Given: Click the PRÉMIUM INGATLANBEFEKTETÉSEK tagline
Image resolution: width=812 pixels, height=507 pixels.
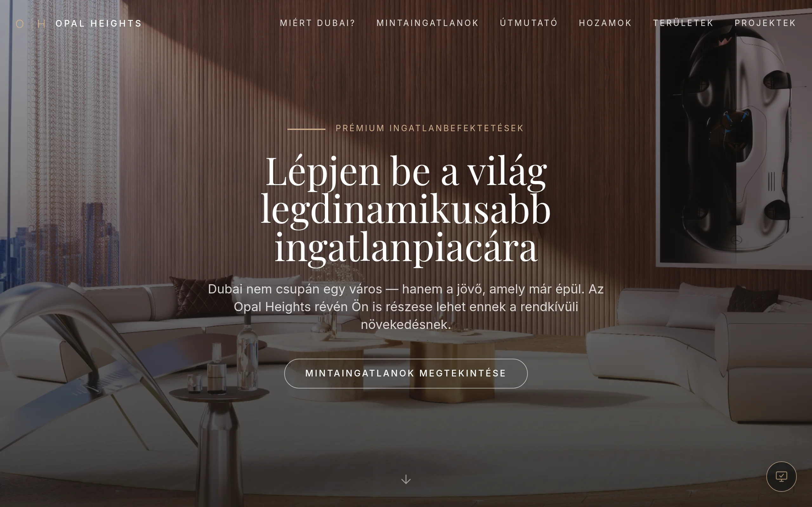Looking at the screenshot, I should point(429,128).
